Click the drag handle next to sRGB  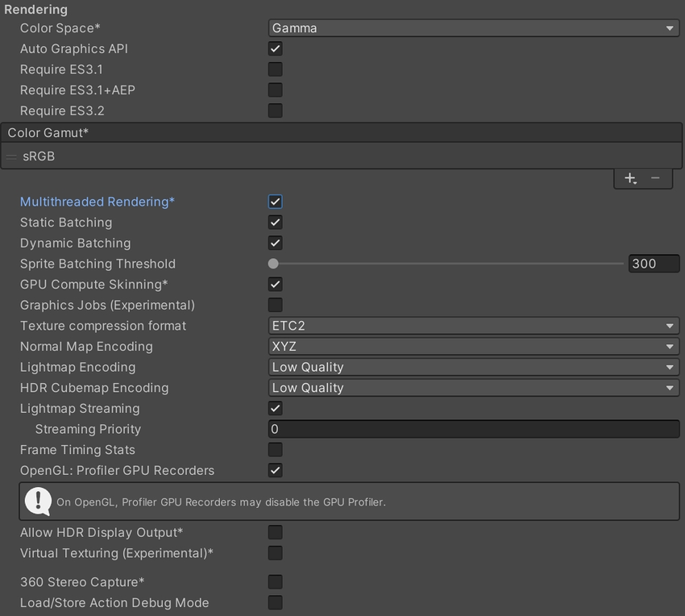(10, 156)
